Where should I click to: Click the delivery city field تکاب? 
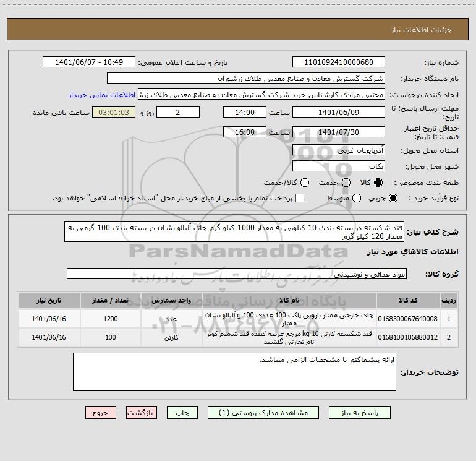tap(339, 166)
